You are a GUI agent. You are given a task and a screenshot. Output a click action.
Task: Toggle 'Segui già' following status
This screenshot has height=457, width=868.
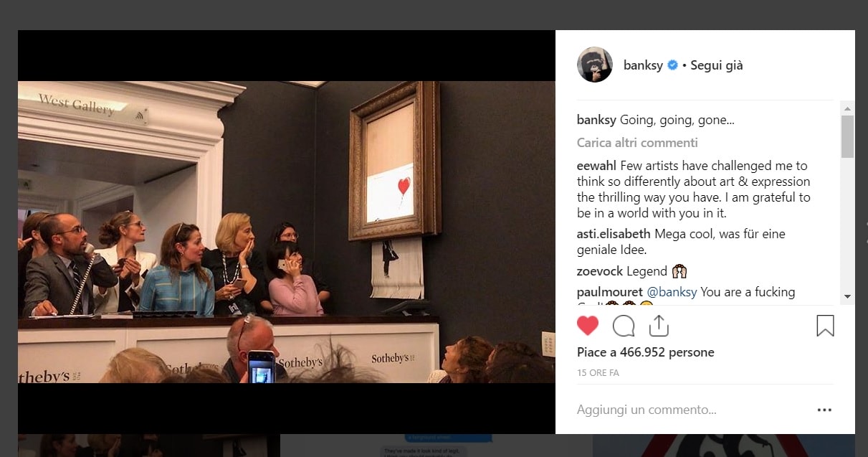(x=717, y=65)
